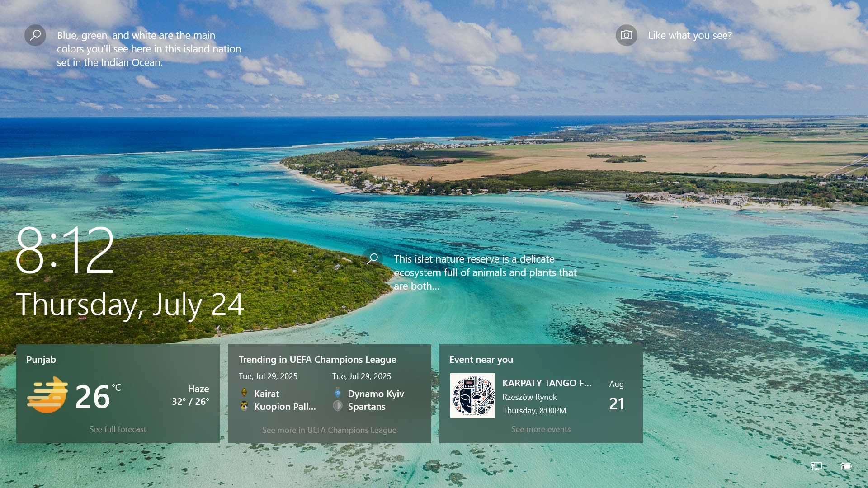
Task: Click the 26 °C temperature reading
Action: pyautogui.click(x=98, y=396)
